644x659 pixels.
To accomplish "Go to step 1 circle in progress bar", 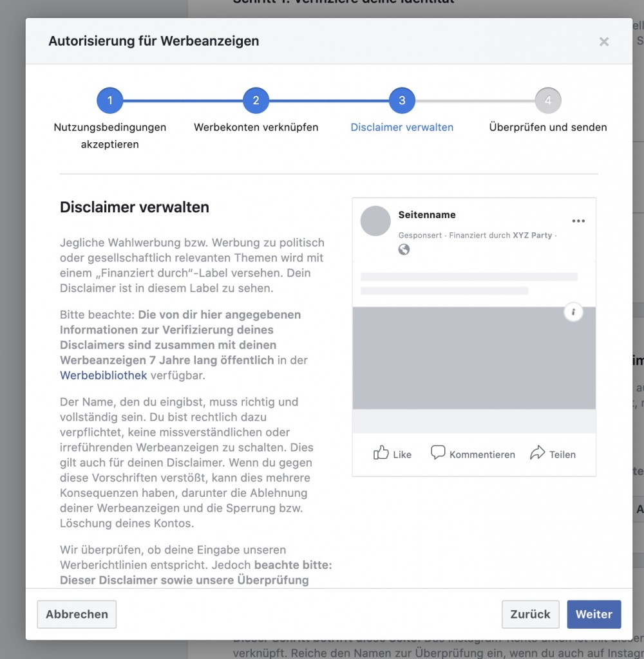I will 109,100.
